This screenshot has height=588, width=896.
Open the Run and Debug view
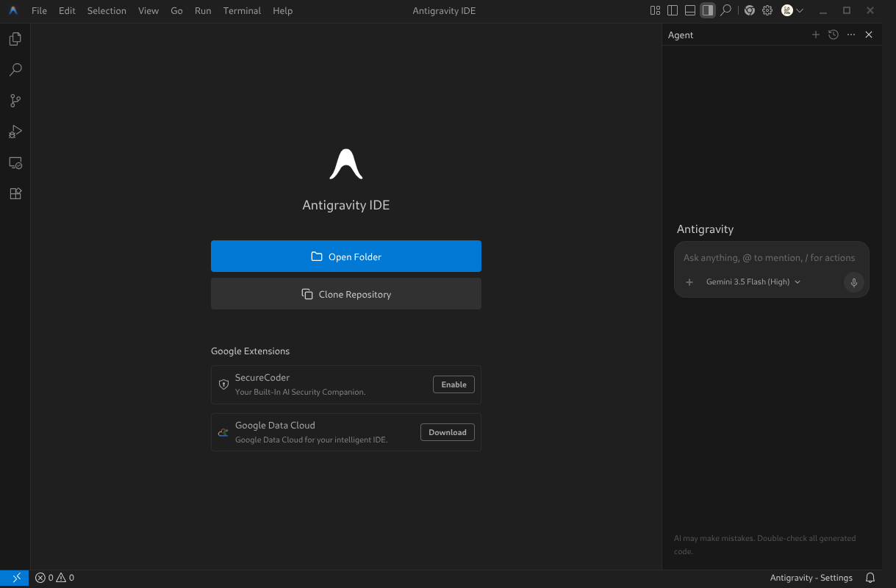coord(15,132)
